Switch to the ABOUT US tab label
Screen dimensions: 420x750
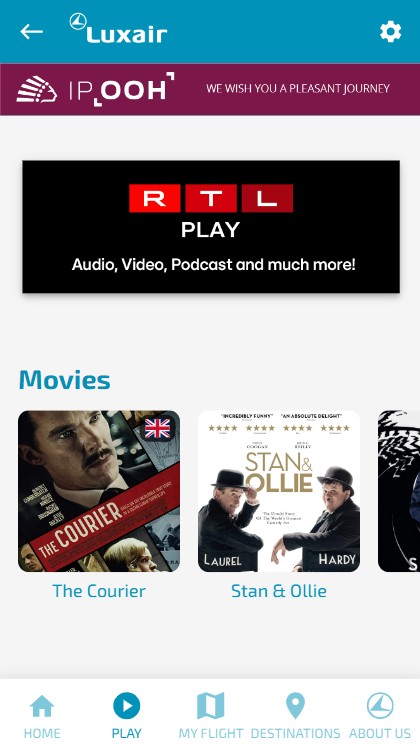(380, 733)
